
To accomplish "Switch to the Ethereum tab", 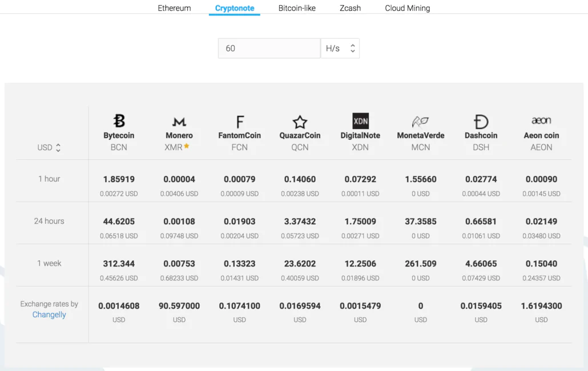I will 174,8.
